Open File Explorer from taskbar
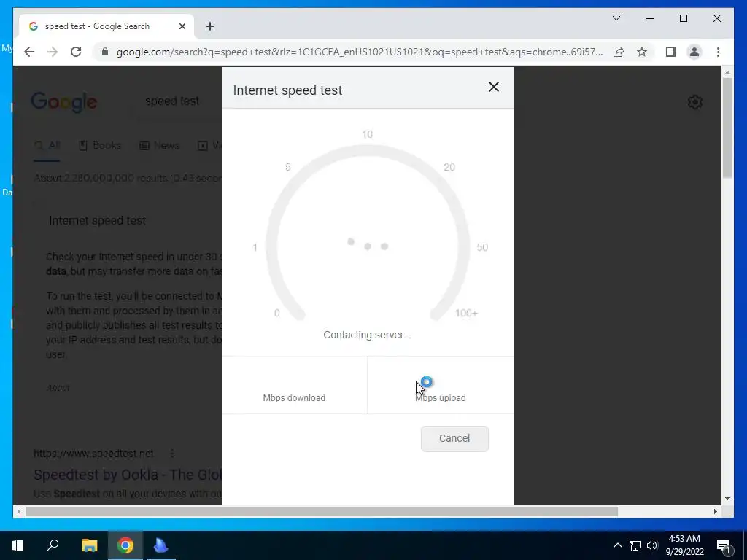 tap(89, 545)
